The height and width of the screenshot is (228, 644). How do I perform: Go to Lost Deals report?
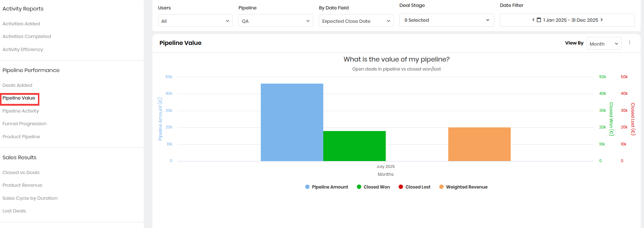pos(14,211)
